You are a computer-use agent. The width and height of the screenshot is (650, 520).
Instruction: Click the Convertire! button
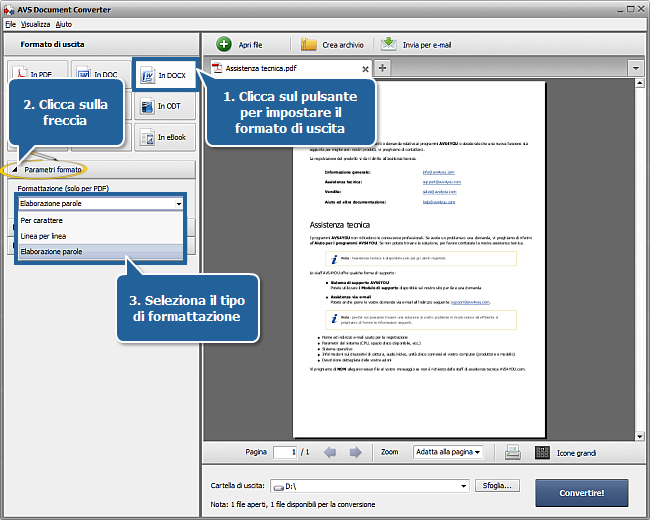(x=582, y=493)
